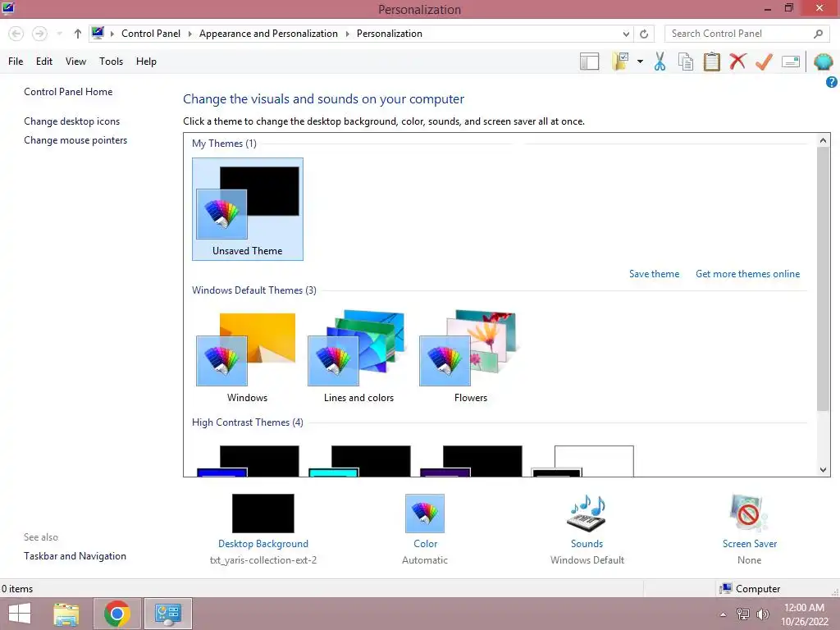840x630 pixels.
Task: Click the Properties toolbar icon
Action: 791,61
